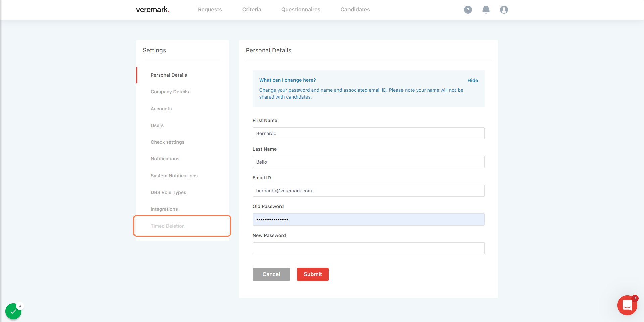This screenshot has width=644, height=322.
Task: Select Company Details in Settings sidebar
Action: 170,92
